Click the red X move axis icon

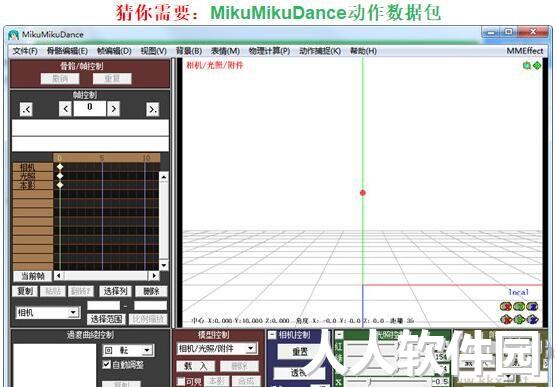click(506, 320)
